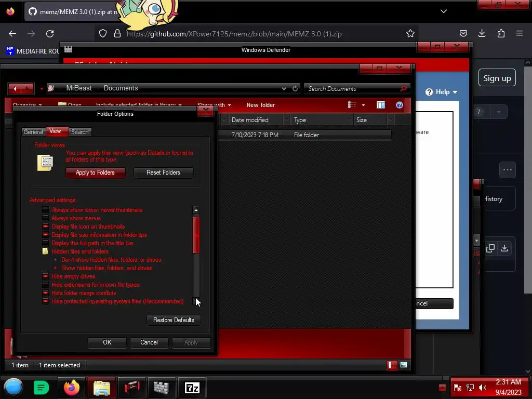Open the GitHub three-dot more options
The image size is (532, 399).
507,170
